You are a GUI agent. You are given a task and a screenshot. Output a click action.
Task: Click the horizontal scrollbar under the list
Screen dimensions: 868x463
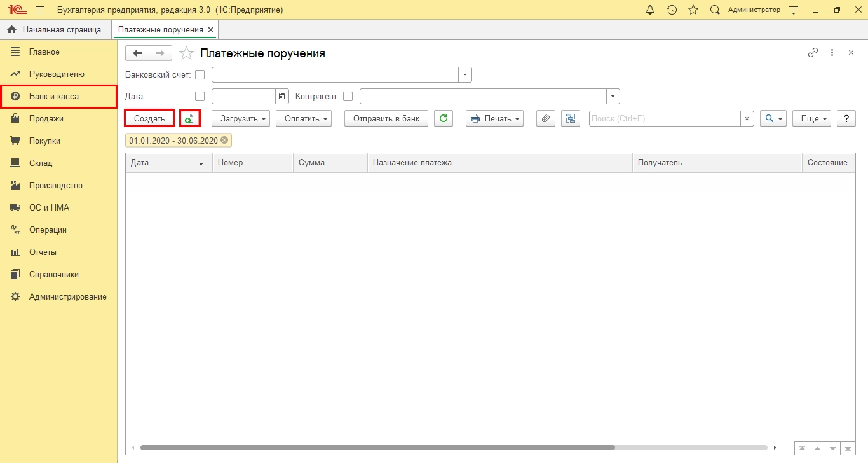click(x=377, y=448)
